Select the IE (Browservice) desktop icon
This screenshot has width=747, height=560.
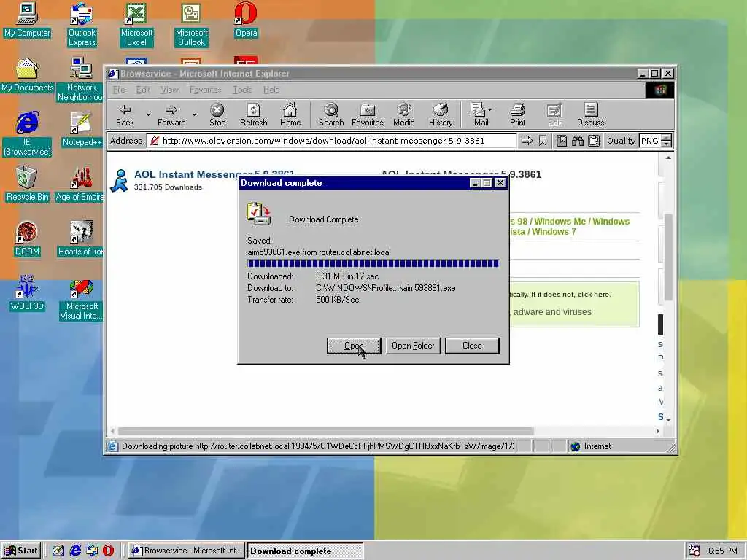pyautogui.click(x=27, y=134)
